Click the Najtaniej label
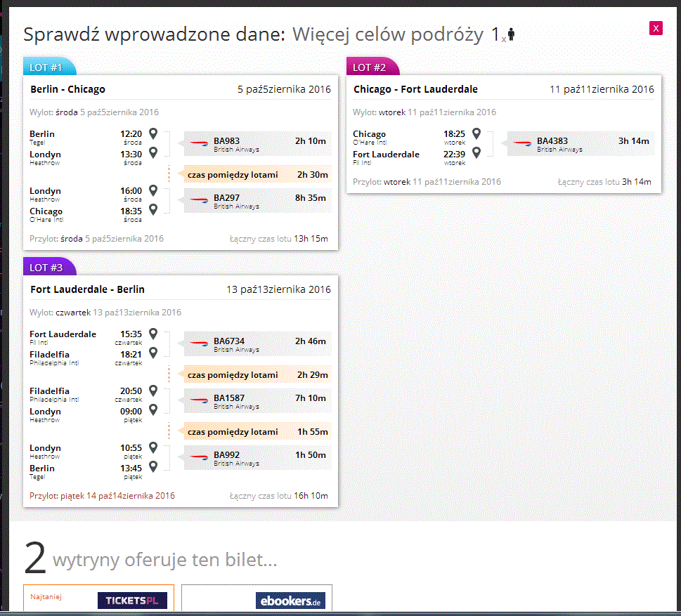The image size is (681, 616). coord(46,596)
